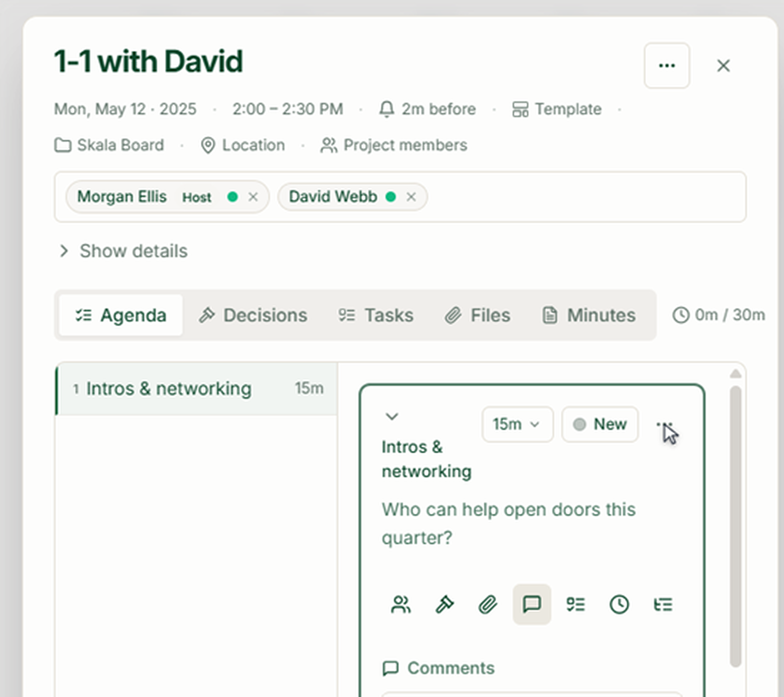The width and height of the screenshot is (784, 697).
Task: Click the 0m / 30m timer indicator
Action: point(719,315)
